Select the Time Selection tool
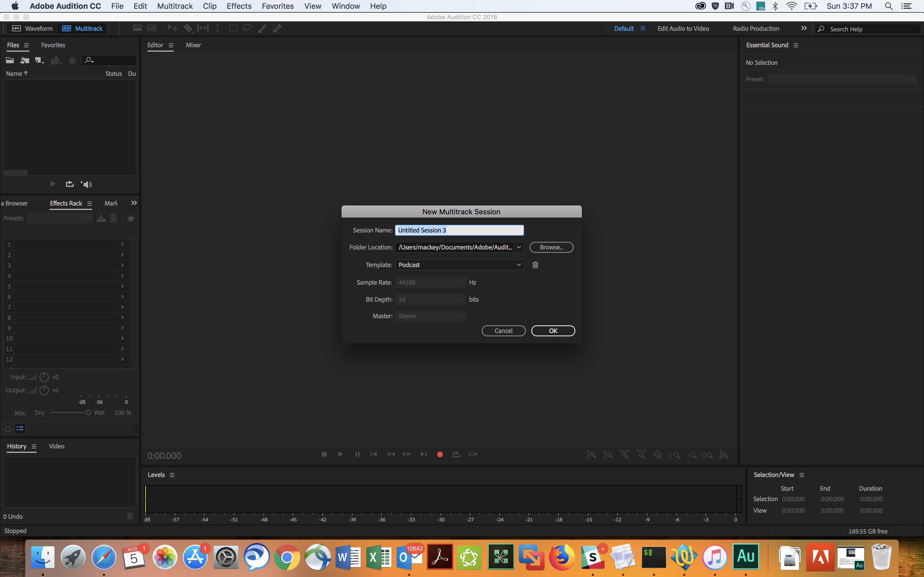The width and height of the screenshot is (924, 577). (x=217, y=28)
